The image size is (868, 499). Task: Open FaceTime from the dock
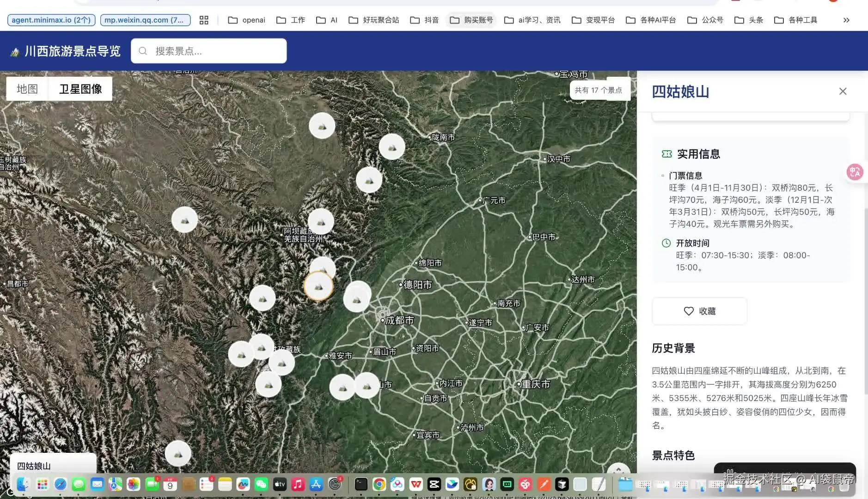pyautogui.click(x=152, y=484)
